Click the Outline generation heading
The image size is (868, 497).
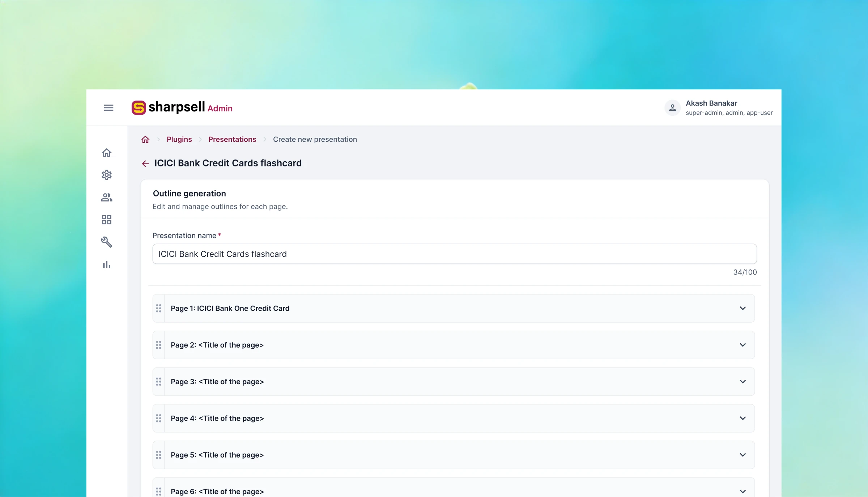tap(190, 194)
